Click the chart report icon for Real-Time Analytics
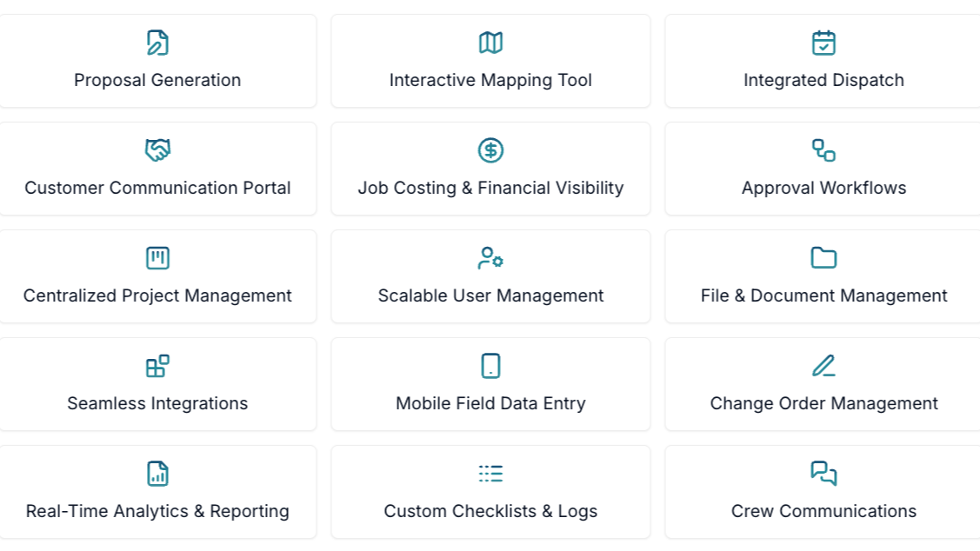Image resolution: width=980 pixels, height=551 pixels. [157, 474]
